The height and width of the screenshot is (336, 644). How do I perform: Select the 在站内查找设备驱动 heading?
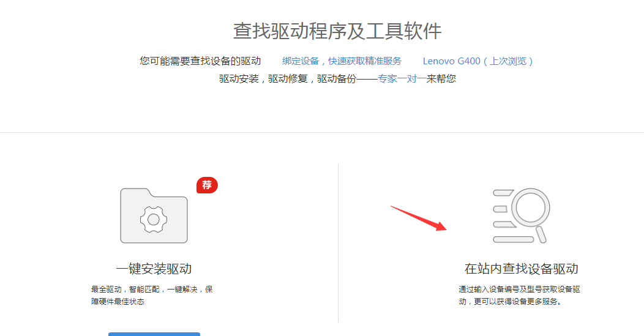[x=521, y=269]
